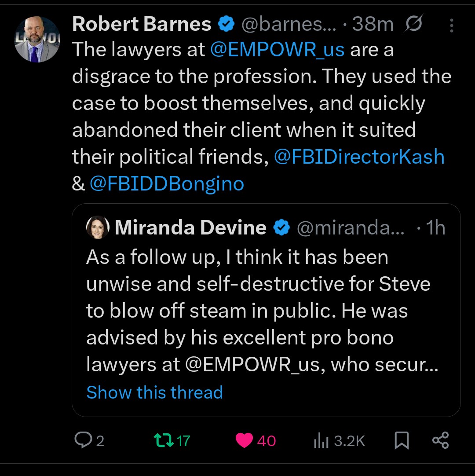The width and height of the screenshot is (475, 476).
Task: Open the @FBIDDBongino mention
Action: click(x=167, y=184)
